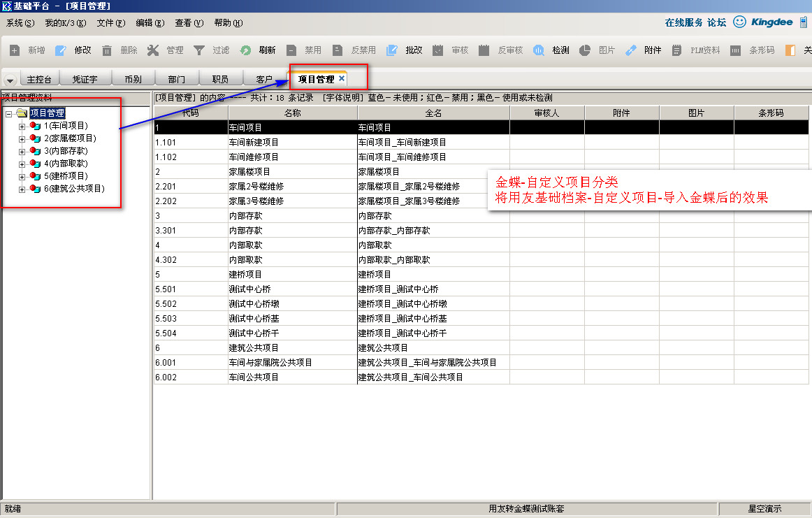The height and width of the screenshot is (518, 812).
Task: Click the 批改 (Batch edit) toolbar icon
Action: (x=392, y=50)
